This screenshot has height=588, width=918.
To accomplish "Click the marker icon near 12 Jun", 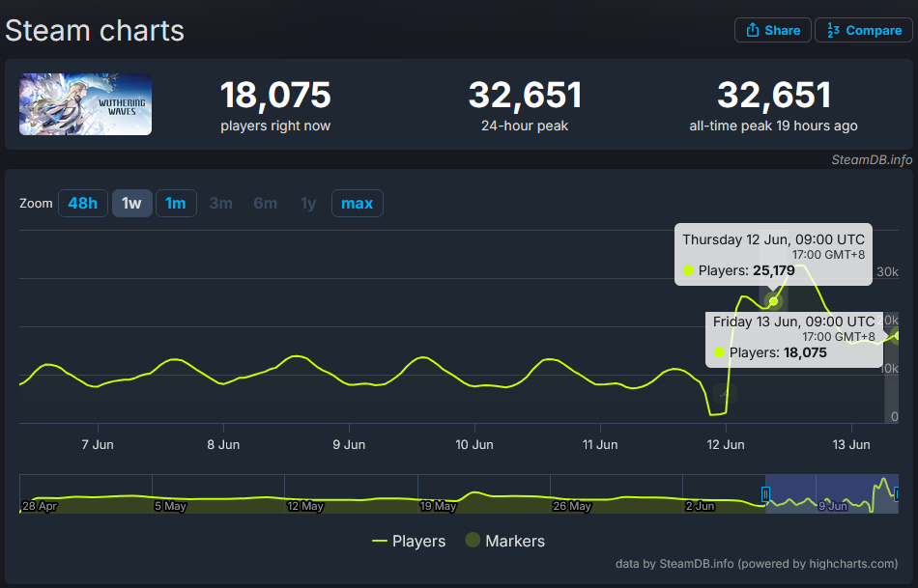I will [725, 394].
